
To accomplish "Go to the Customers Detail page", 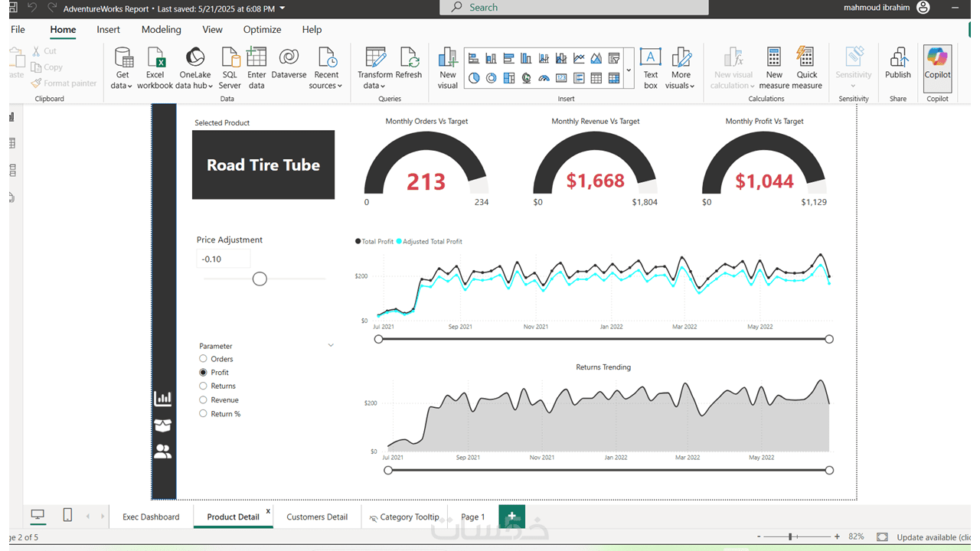I will [x=317, y=517].
